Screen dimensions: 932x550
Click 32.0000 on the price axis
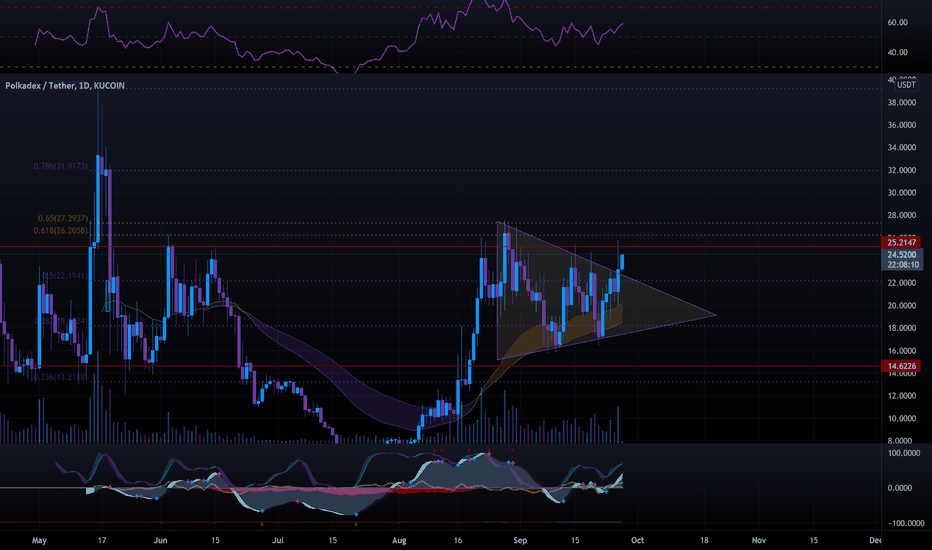(902, 170)
